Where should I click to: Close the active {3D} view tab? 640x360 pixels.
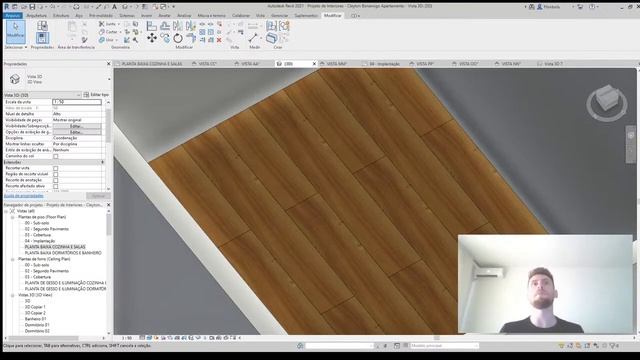point(314,64)
